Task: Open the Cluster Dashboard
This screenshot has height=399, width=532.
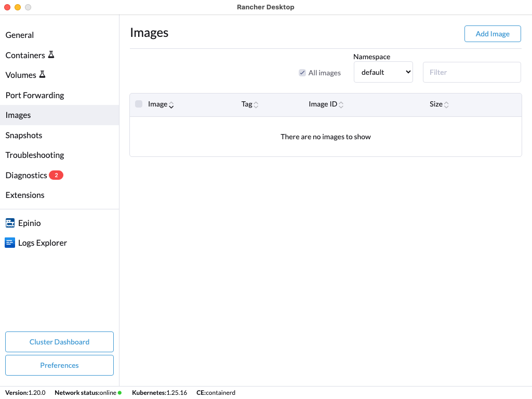Action: point(59,342)
